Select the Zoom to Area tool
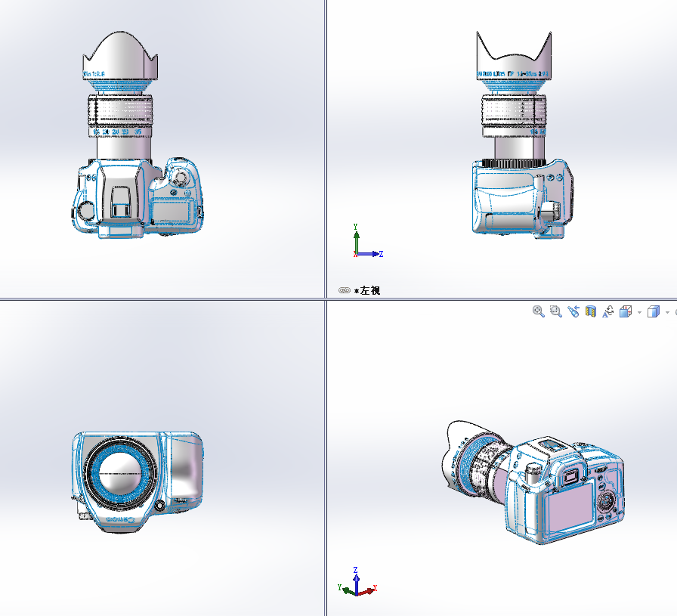677x616 pixels. point(555,311)
